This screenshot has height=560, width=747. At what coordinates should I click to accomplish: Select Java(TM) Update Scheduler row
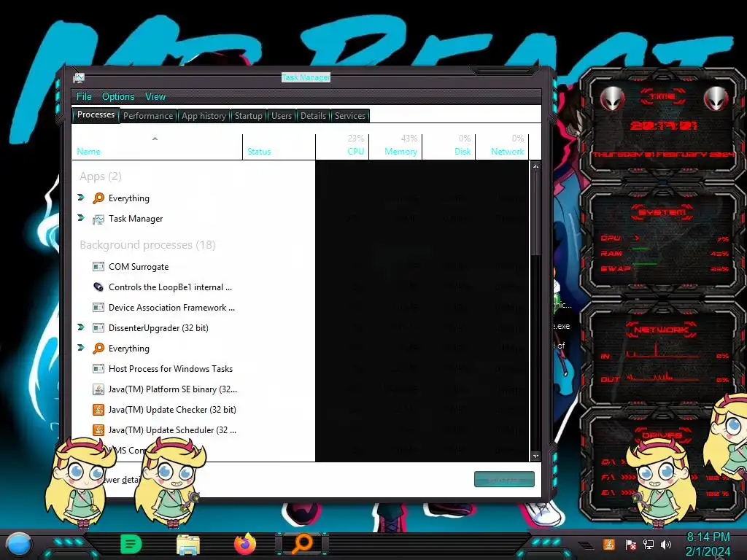(x=301, y=430)
